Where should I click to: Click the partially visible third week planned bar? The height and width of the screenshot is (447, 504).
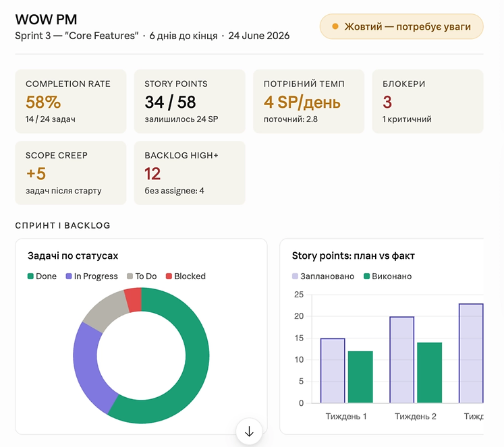click(471, 353)
